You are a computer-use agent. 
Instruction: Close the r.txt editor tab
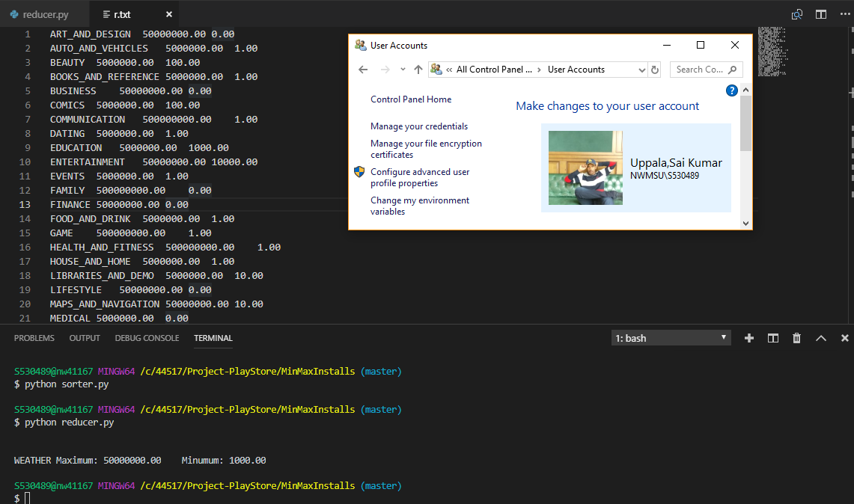point(169,14)
